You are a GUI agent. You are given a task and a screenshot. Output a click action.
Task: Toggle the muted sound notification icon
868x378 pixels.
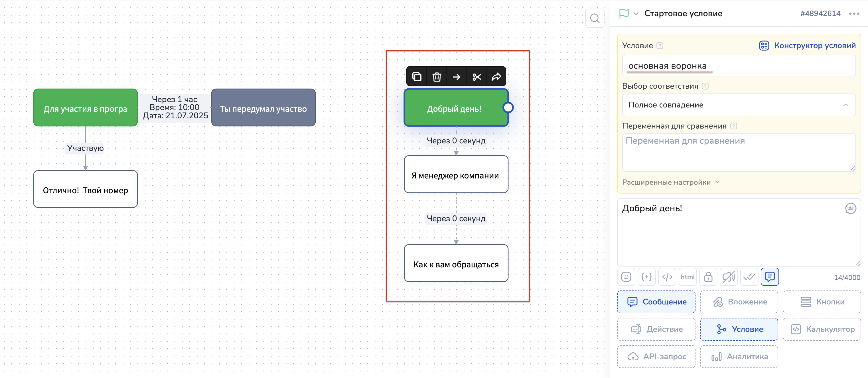(729, 277)
